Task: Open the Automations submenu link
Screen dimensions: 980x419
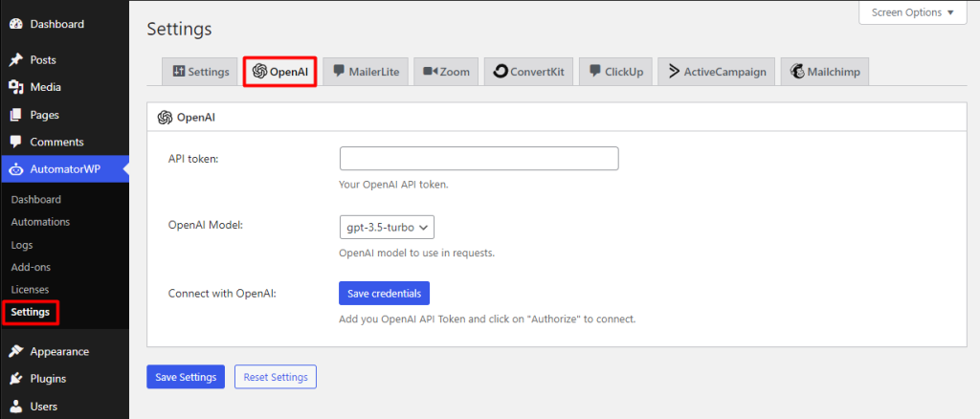Action: 40,222
